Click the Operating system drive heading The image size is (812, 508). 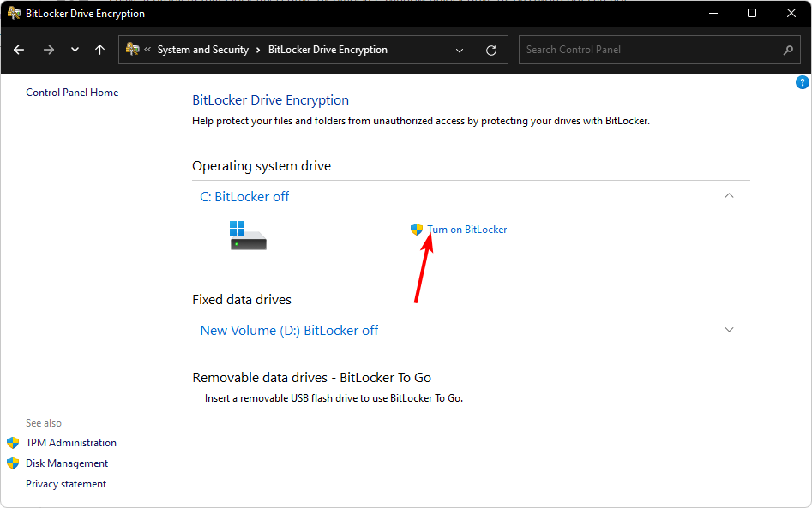pos(262,166)
